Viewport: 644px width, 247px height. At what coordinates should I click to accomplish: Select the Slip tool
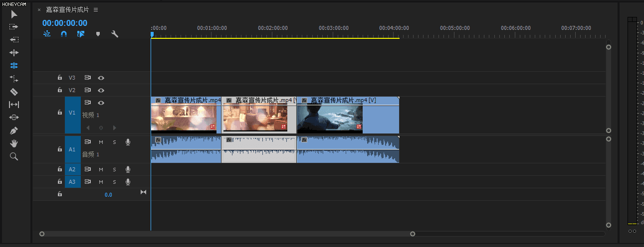pos(14,105)
